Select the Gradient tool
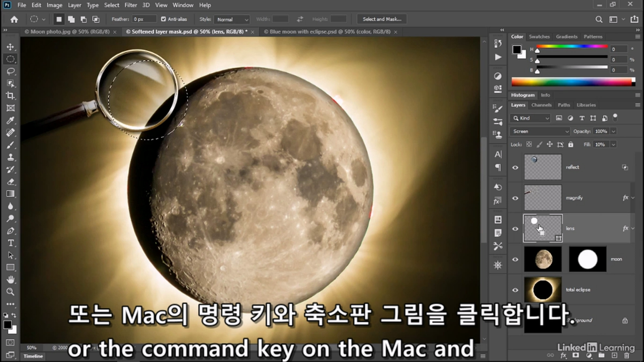 11,194
